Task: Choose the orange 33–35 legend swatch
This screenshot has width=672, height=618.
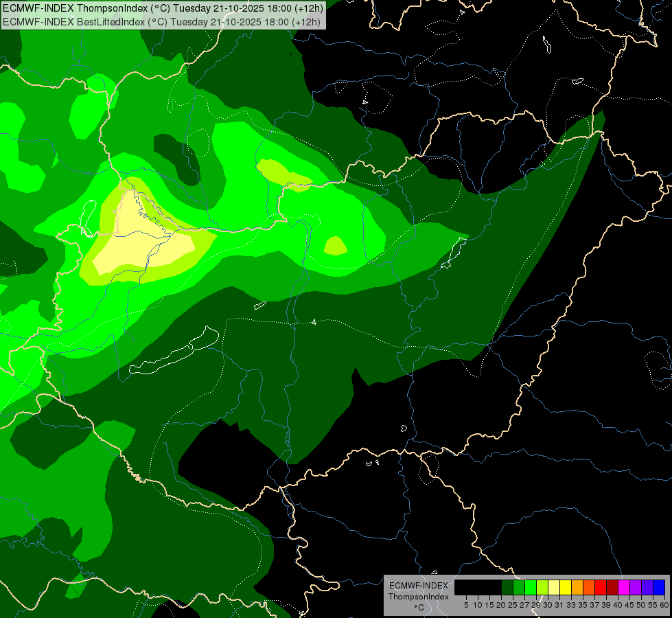Action: point(577,587)
